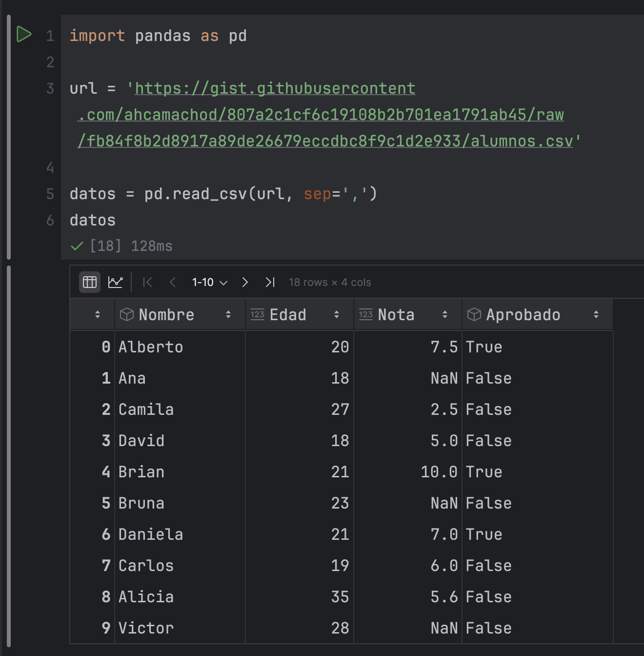Go to next page of rows
The height and width of the screenshot is (656, 644).
pos(245,282)
